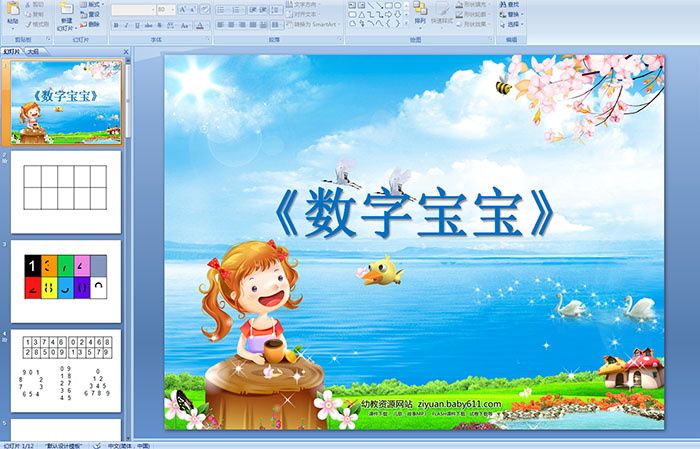Click Reset (重设) slide layout
700x449 pixels.
point(91,15)
